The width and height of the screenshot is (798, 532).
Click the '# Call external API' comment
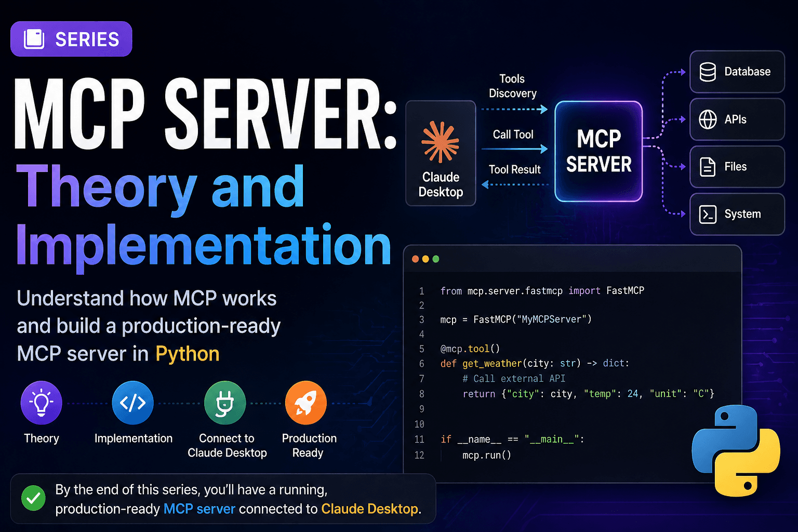(514, 378)
